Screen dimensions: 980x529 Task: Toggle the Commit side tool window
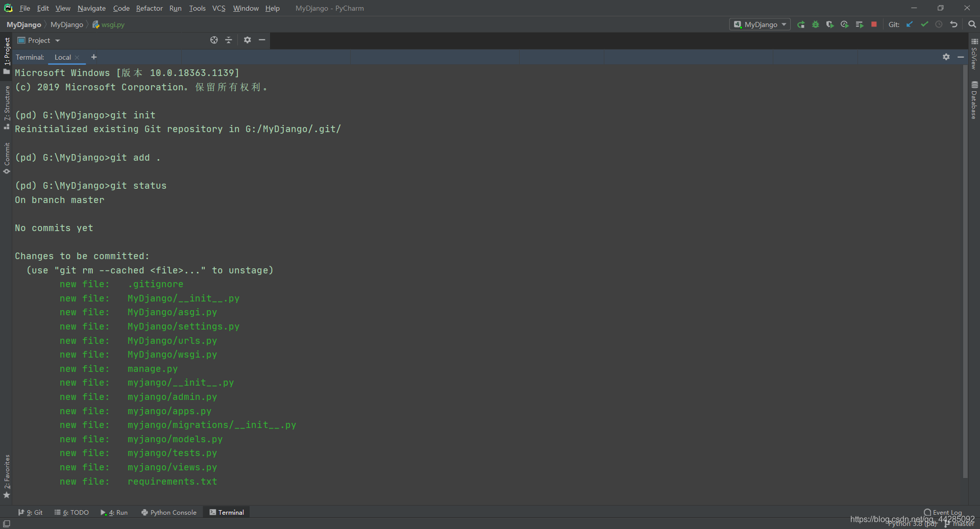pos(7,158)
